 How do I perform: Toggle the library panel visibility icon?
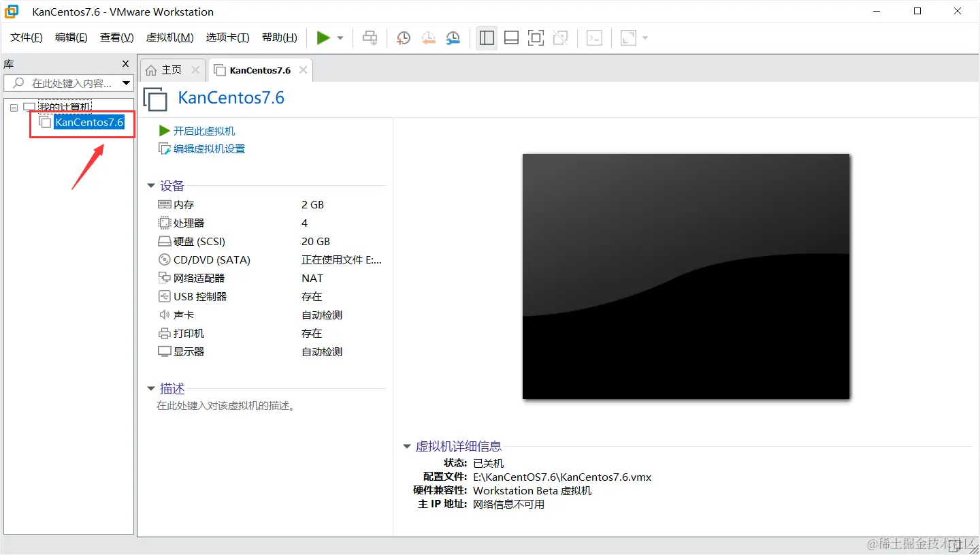click(487, 37)
